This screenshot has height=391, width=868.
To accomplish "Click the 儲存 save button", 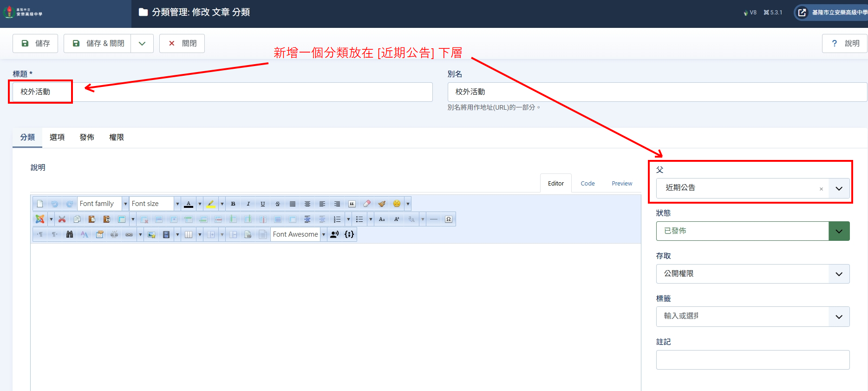I will point(35,43).
